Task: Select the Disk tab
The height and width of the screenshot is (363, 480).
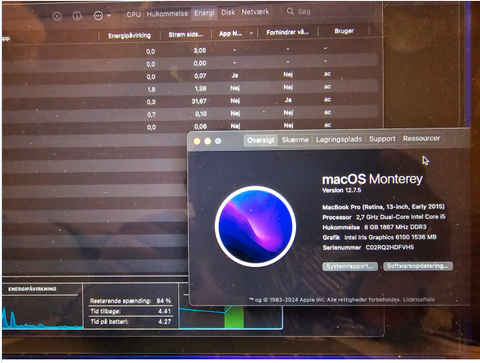Action: (228, 12)
